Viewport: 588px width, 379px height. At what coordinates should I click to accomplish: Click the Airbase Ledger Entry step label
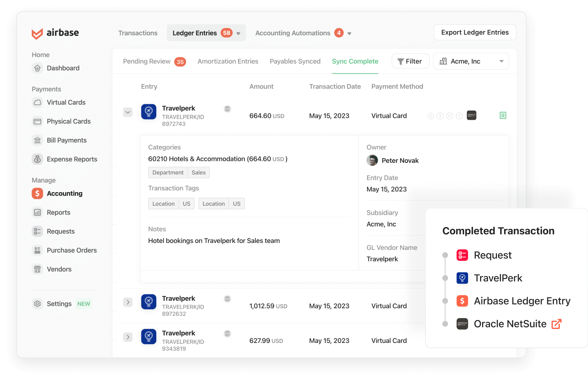pos(522,301)
